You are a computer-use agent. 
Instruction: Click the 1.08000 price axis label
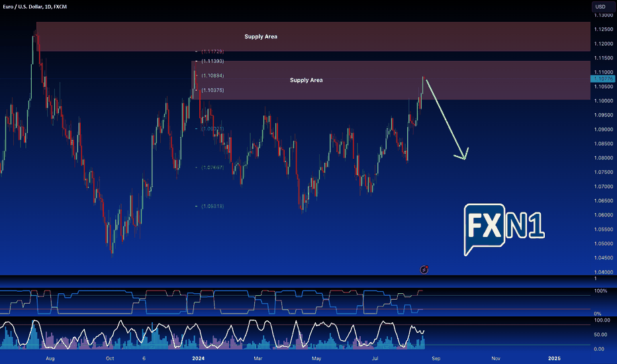(x=604, y=158)
